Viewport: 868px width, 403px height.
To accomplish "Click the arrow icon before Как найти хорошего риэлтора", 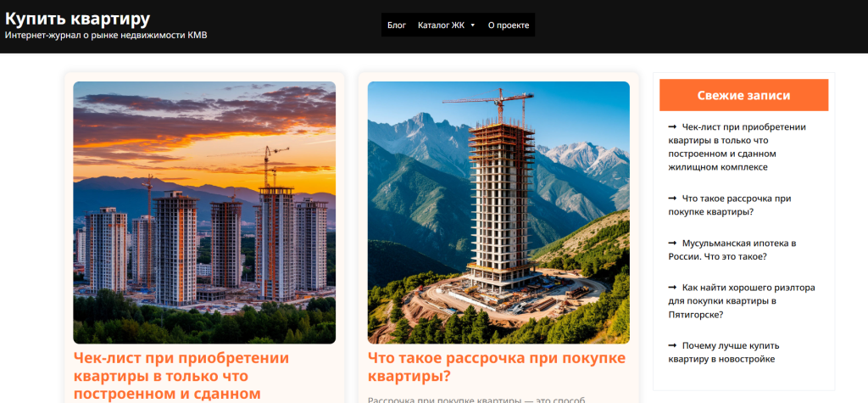I will [x=672, y=288].
